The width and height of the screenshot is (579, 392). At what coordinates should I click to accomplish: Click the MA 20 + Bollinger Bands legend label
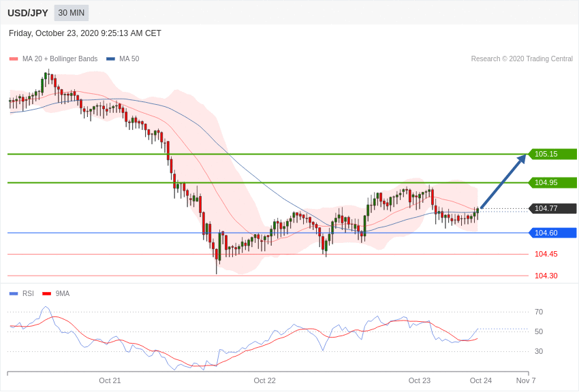point(60,59)
